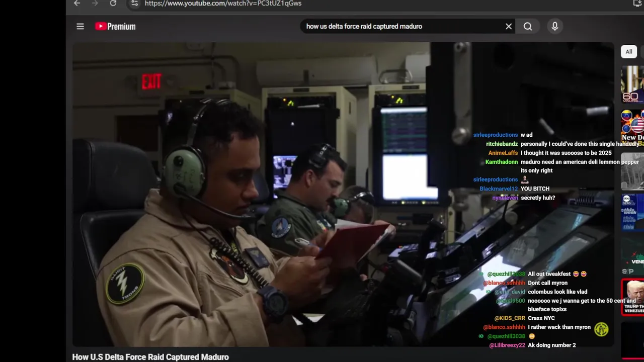Screen dimensions: 644x362
Task: Click title How U.S Delta Force Raid Captured Maduro
Action: point(150,357)
